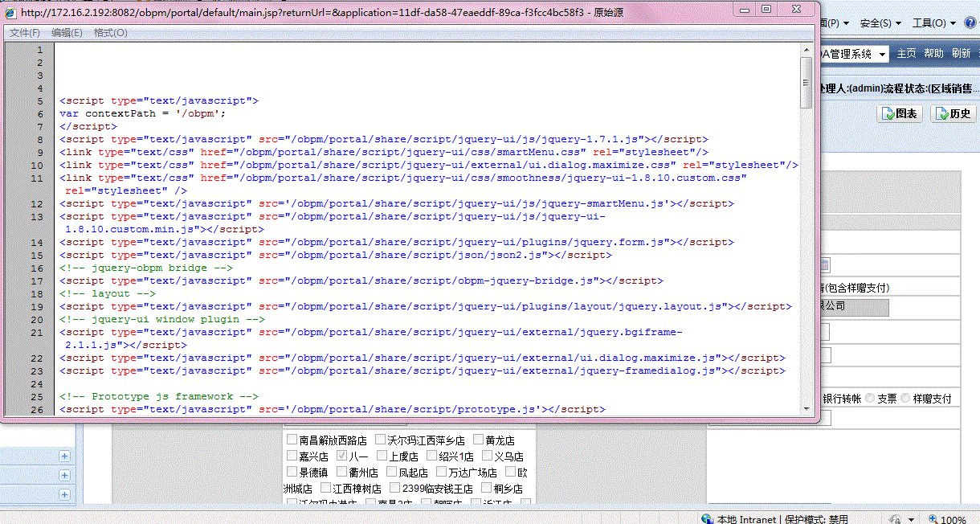
Task: Click the smartMenu.css link line 9
Action: [384, 152]
